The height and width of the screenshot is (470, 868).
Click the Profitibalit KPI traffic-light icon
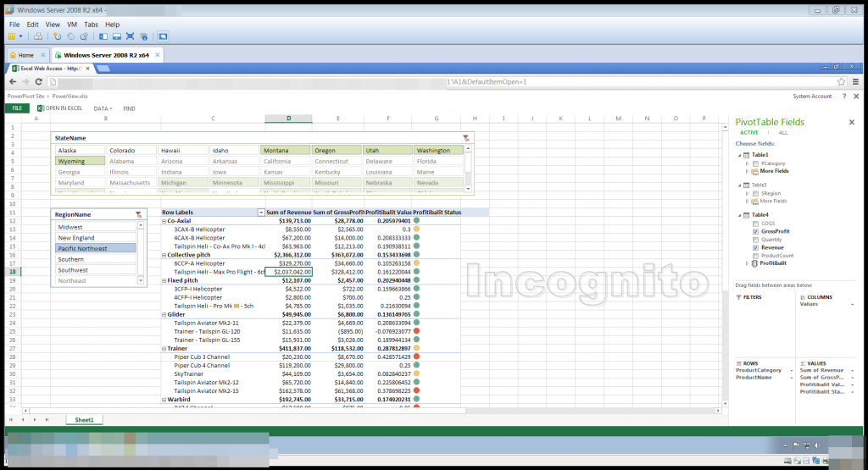(x=754, y=263)
